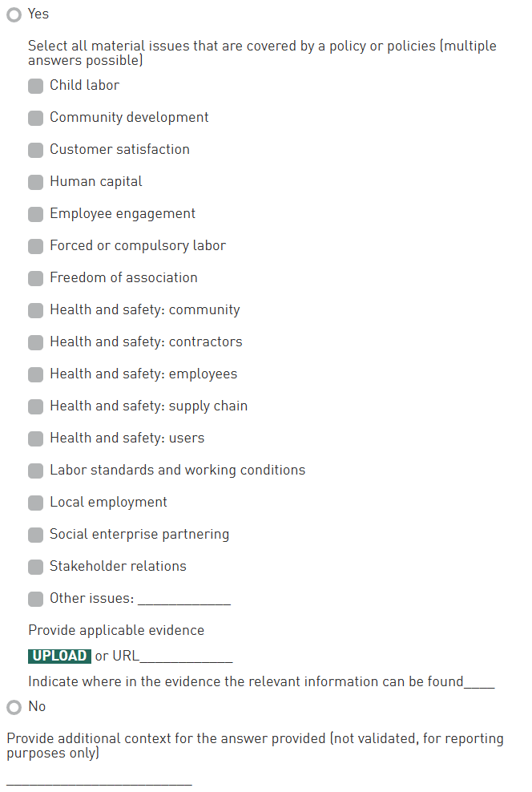
Task: Select the No radio button
Action: (x=14, y=708)
